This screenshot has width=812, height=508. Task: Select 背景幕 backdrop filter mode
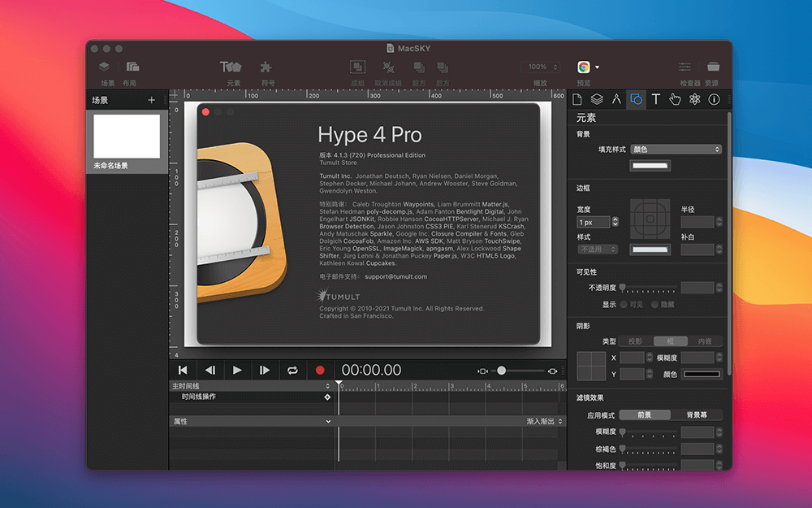[x=697, y=415]
